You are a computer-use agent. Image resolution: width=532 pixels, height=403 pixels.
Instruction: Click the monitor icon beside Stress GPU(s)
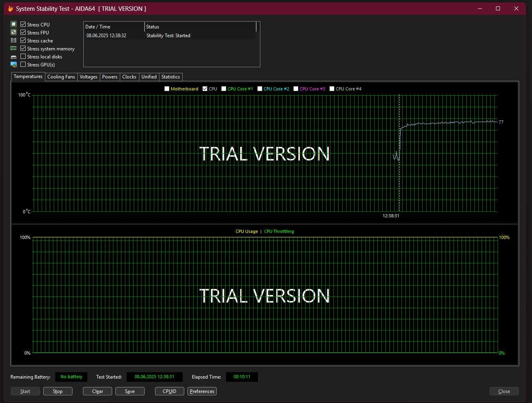pyautogui.click(x=14, y=64)
